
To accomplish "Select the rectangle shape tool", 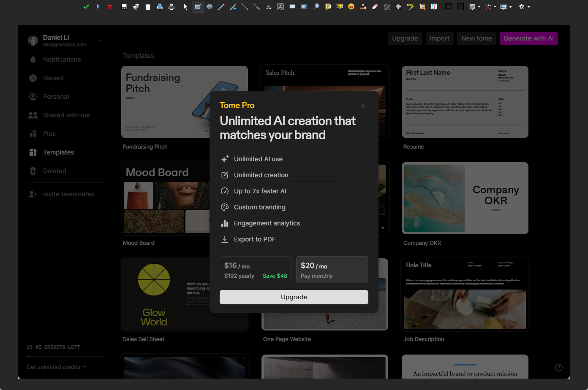I will coord(197,7).
